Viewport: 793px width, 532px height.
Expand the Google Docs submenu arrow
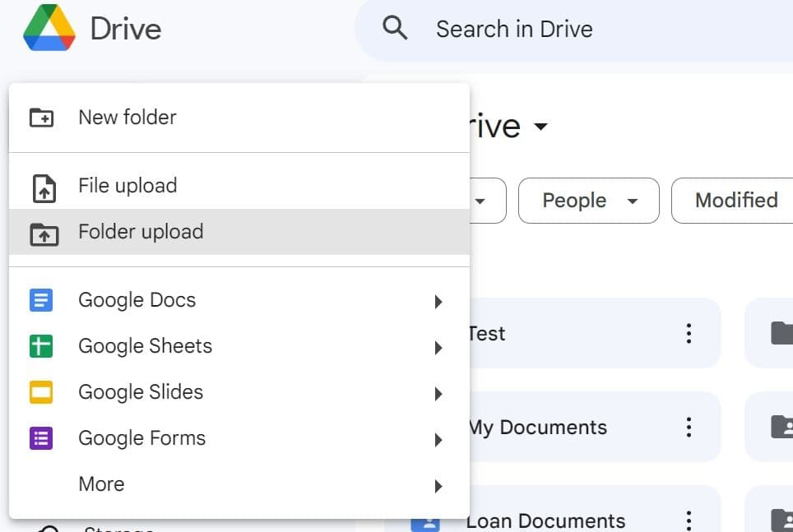[438, 301]
